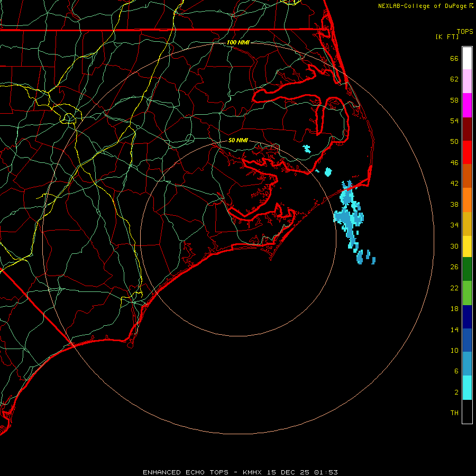Click the '01:53' timestamp
Image resolution: width=476 pixels, height=476 pixels.
point(326,472)
